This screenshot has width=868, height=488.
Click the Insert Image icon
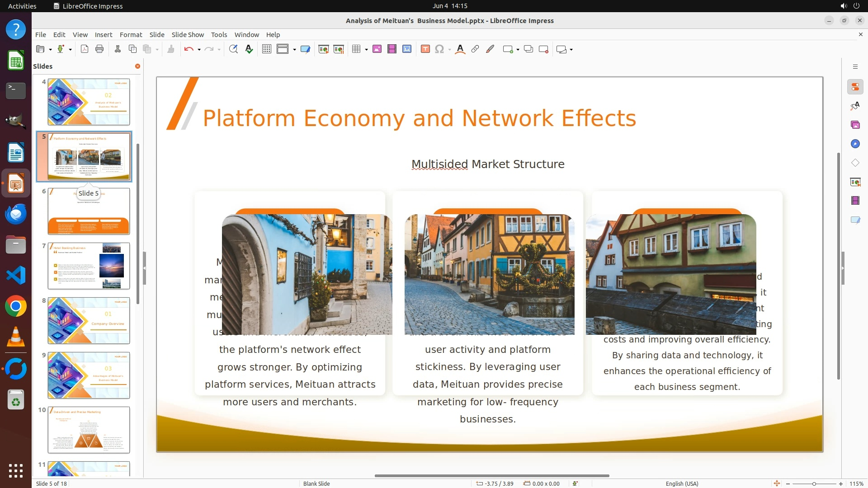[377, 49]
